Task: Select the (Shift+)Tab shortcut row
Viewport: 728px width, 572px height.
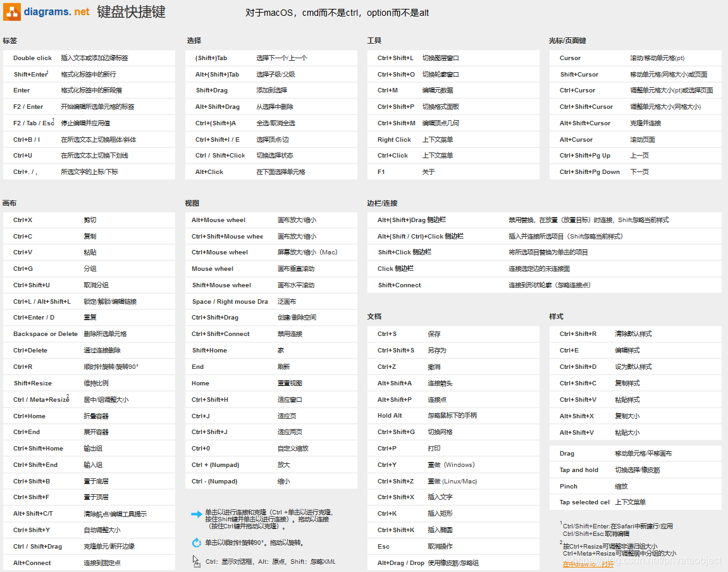Action: [x=271, y=58]
